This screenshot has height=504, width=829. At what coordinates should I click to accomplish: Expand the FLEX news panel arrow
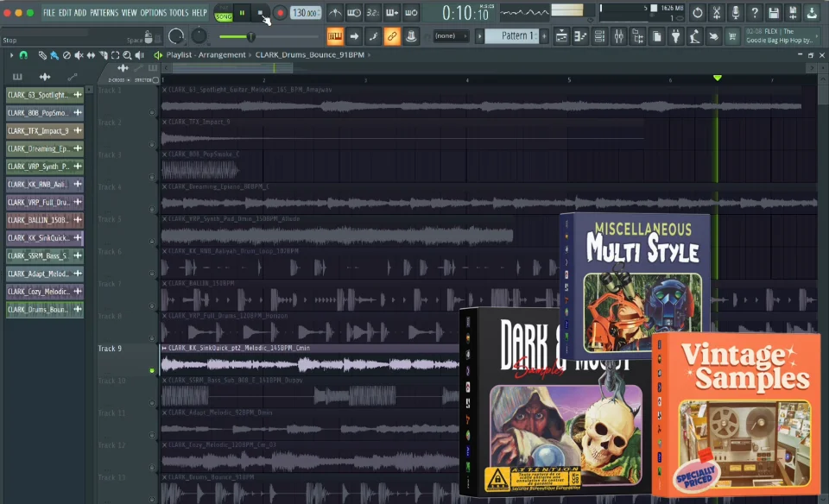[818, 36]
